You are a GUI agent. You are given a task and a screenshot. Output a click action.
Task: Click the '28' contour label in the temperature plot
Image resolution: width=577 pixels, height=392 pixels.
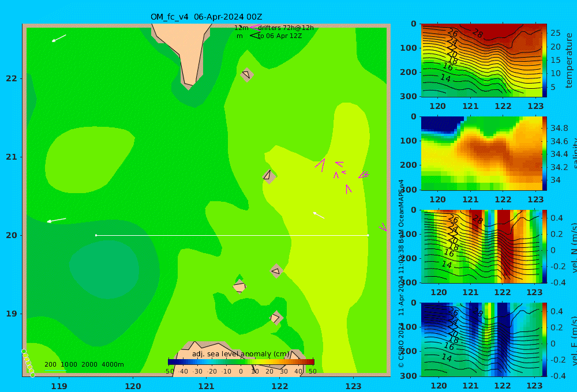coord(477,33)
